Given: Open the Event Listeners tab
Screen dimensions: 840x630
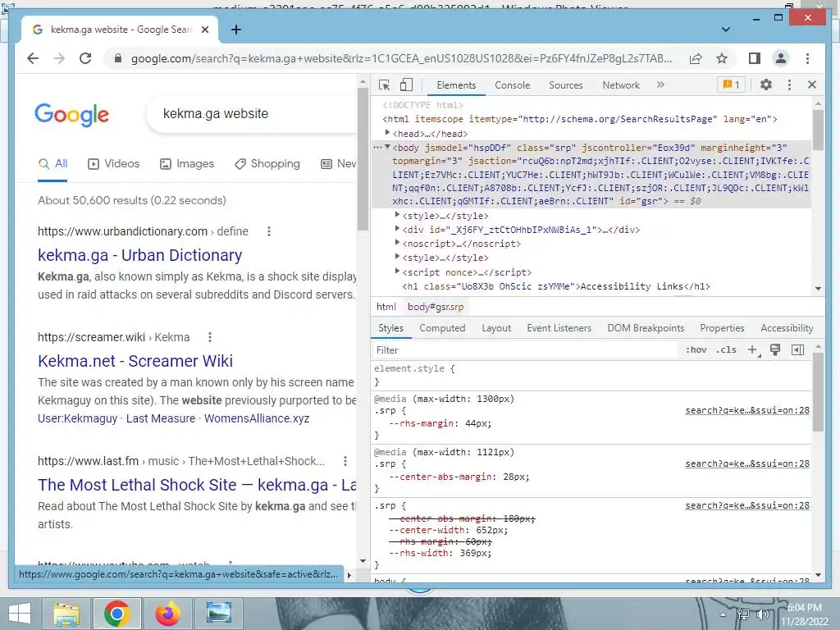Looking at the screenshot, I should [559, 328].
